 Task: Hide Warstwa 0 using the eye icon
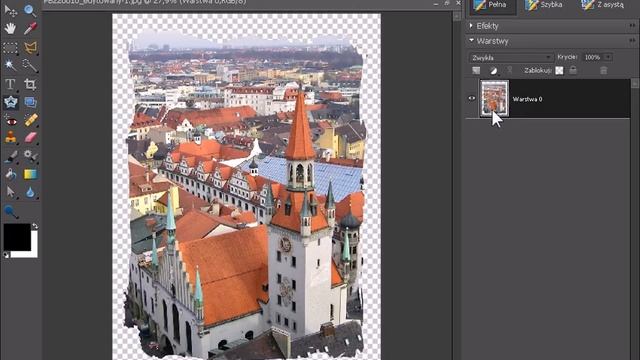click(471, 98)
